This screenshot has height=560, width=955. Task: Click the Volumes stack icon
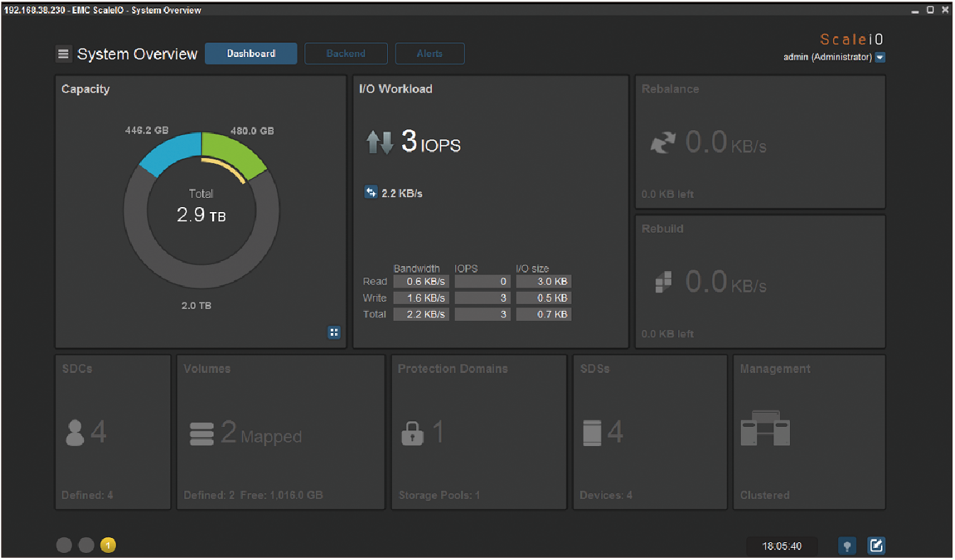[202, 433]
